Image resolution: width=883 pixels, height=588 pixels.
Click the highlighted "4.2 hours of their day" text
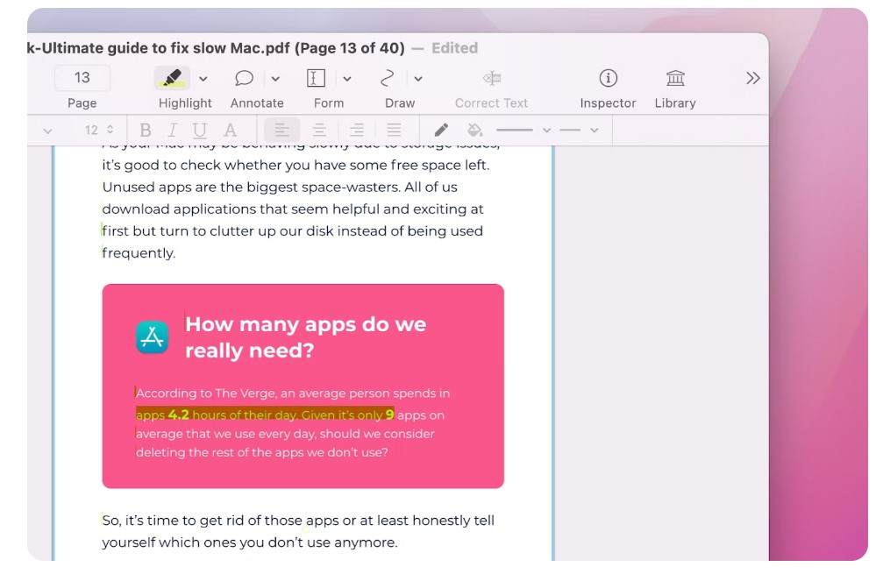coord(232,414)
